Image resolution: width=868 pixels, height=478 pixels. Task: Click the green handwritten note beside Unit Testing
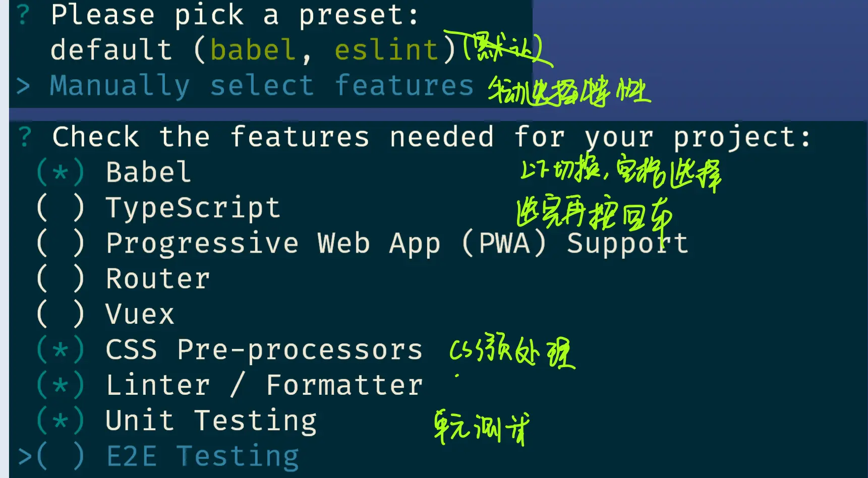pyautogui.click(x=482, y=427)
